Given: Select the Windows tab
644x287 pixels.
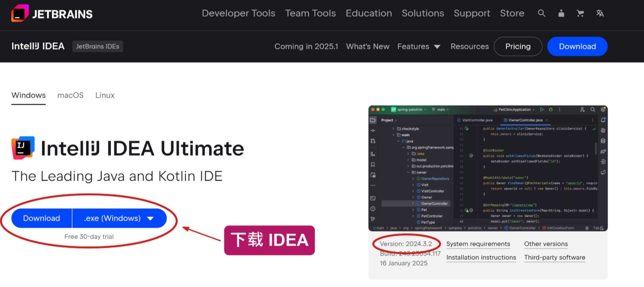Looking at the screenshot, I should coord(28,95).
